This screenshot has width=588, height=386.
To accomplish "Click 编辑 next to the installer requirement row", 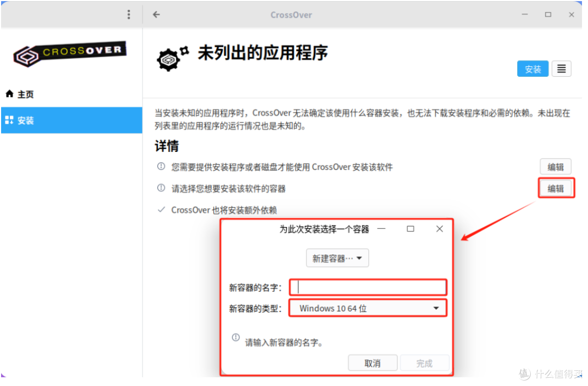I will pos(555,167).
